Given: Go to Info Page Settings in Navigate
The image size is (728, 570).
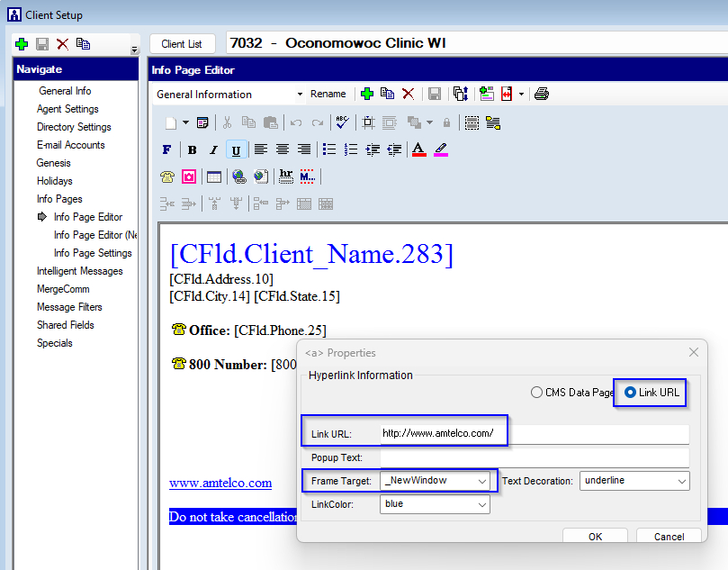Looking at the screenshot, I should [x=93, y=253].
